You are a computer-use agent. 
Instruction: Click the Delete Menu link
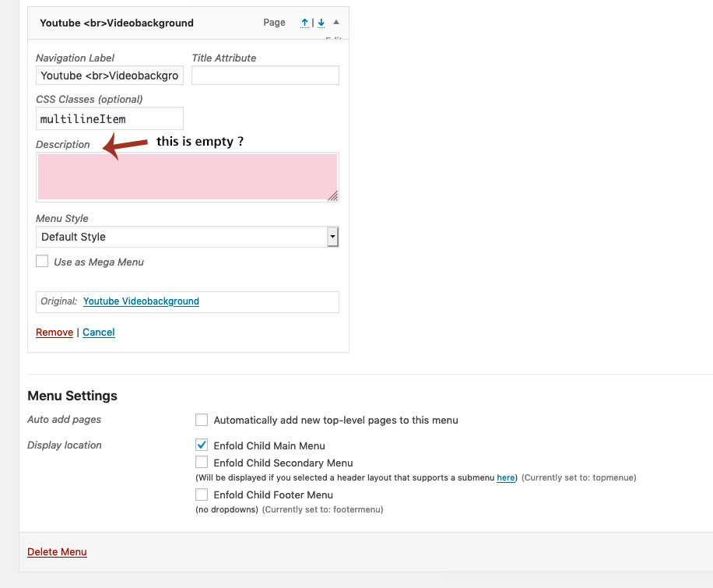pos(57,551)
